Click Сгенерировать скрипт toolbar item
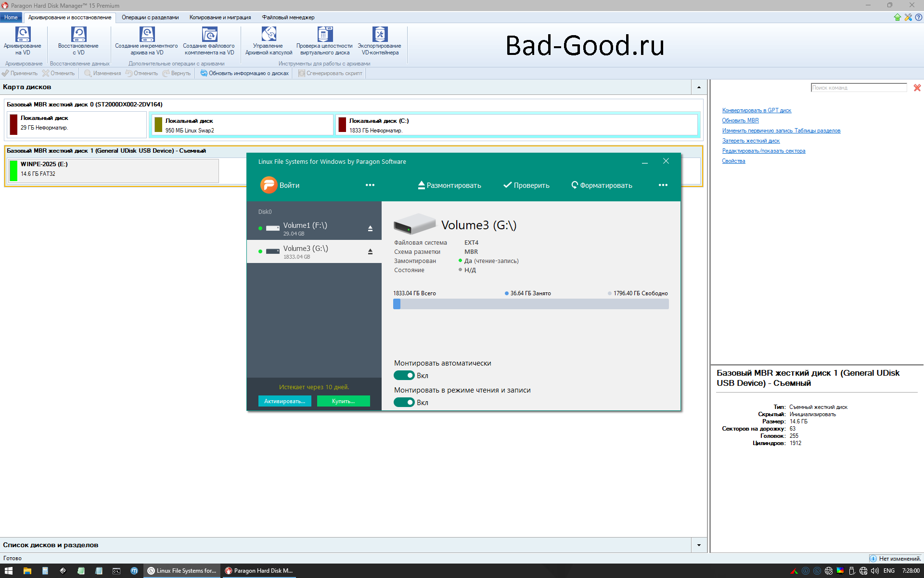The image size is (924, 578). [330, 73]
